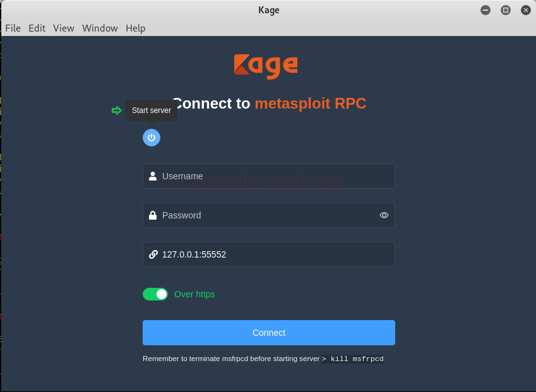
Task: Open the View menu
Action: [64, 28]
